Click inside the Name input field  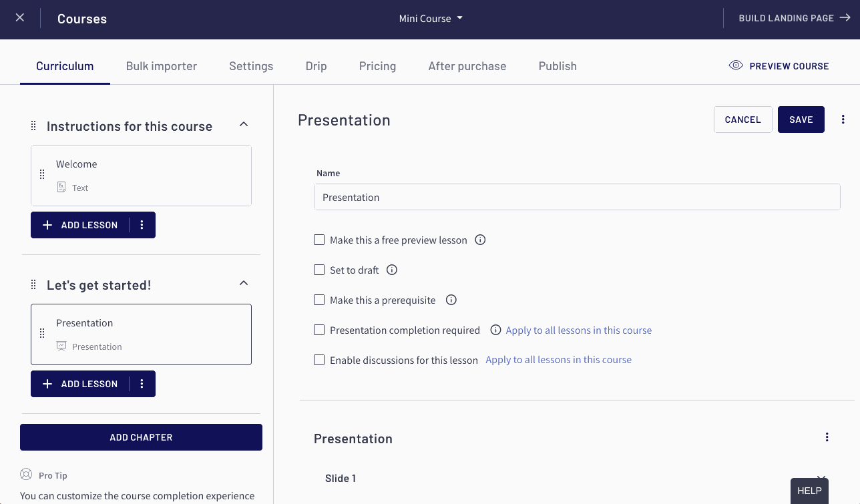577,197
